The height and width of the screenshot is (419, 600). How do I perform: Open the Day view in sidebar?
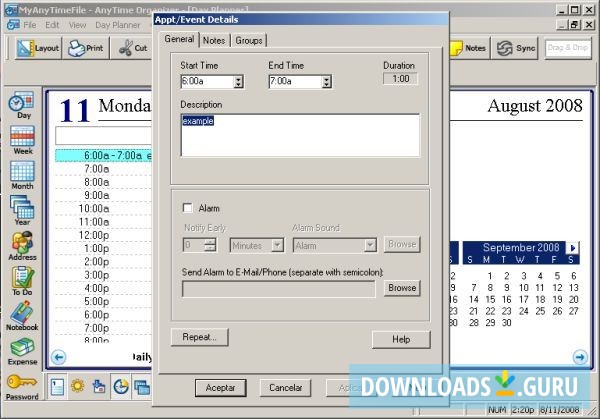coord(22,105)
